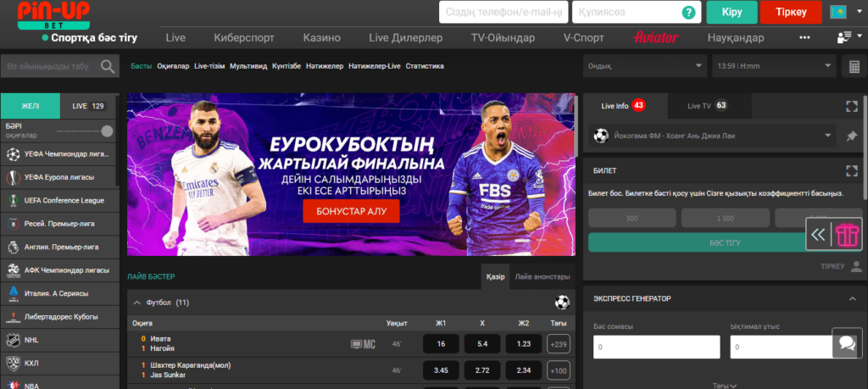Image resolution: width=868 pixels, height=389 pixels.
Task: Expand +100 more markets for Шахтер Караганда
Action: 558,370
